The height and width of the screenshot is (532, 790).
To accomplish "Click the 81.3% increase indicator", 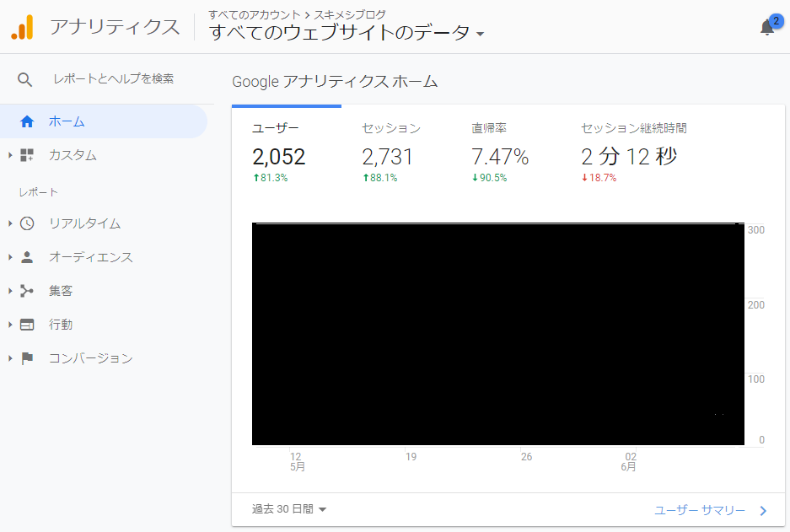I will coord(270,178).
